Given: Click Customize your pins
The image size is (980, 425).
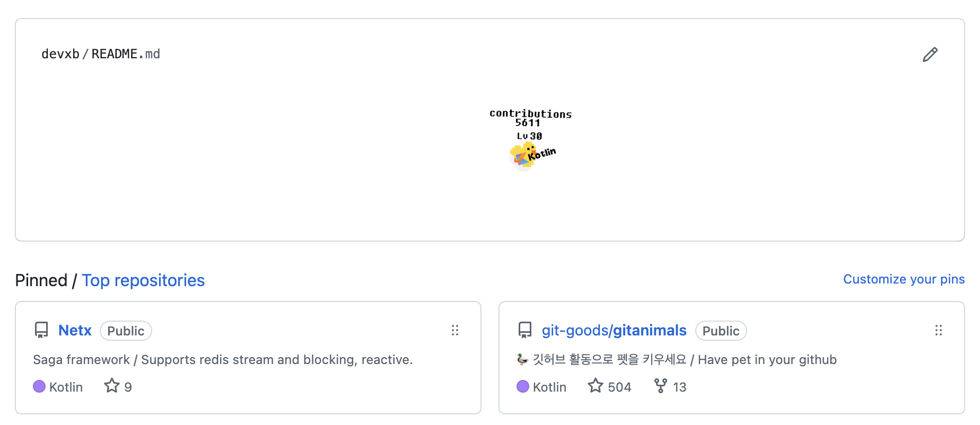Looking at the screenshot, I should coord(904,279).
